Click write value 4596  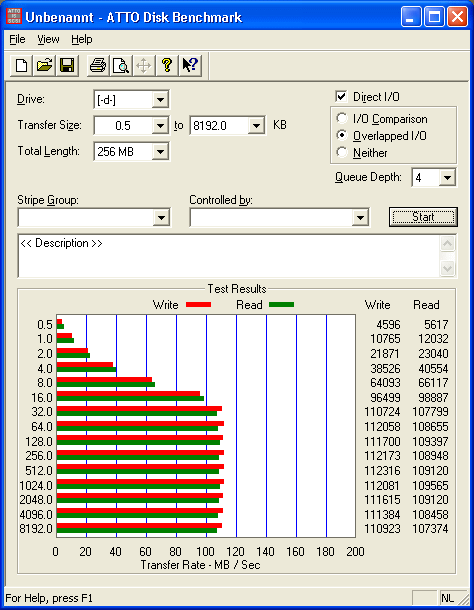point(388,324)
